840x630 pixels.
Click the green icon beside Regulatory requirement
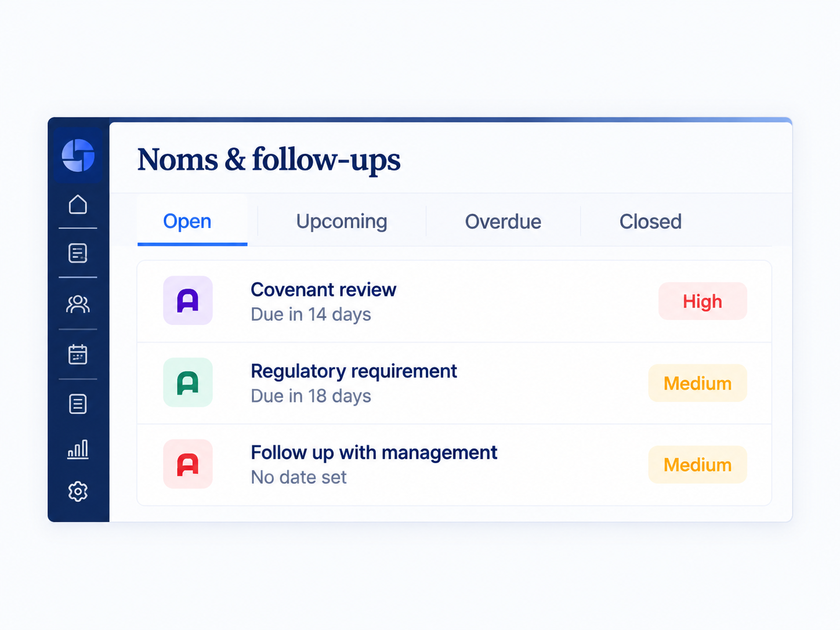188,382
